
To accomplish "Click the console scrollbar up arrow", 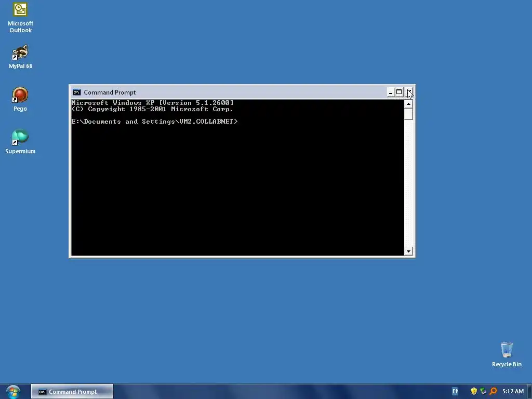I will pyautogui.click(x=408, y=104).
